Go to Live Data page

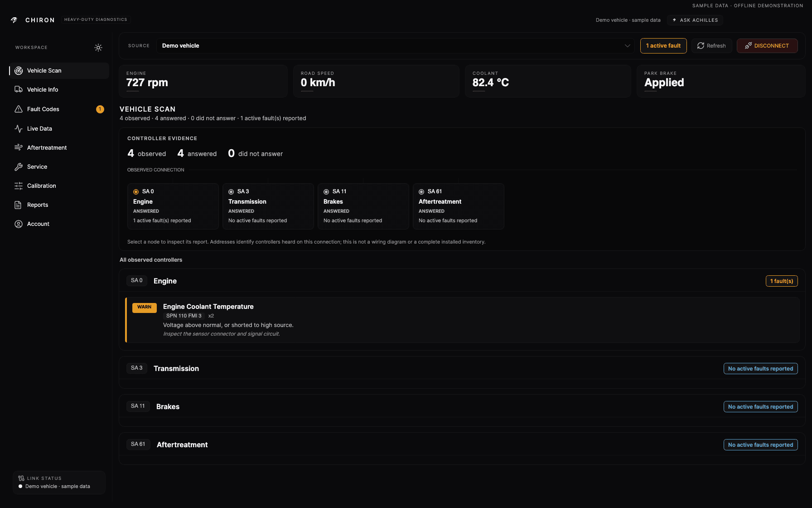(59, 129)
